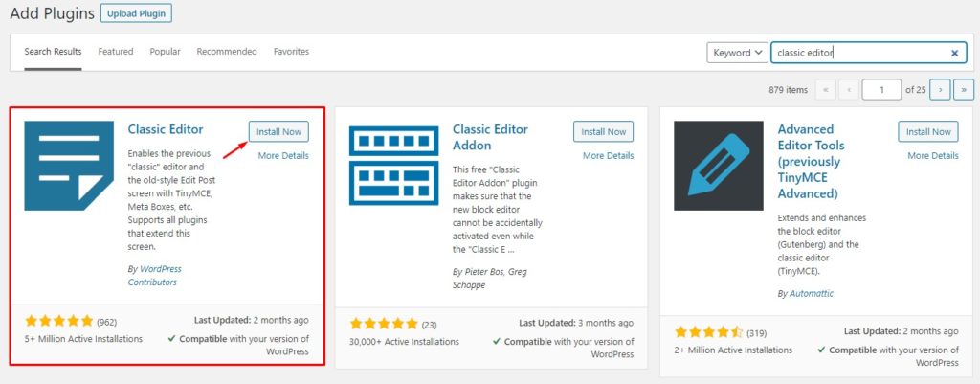Open the Advanced Editor Tools title link

pyautogui.click(x=812, y=161)
